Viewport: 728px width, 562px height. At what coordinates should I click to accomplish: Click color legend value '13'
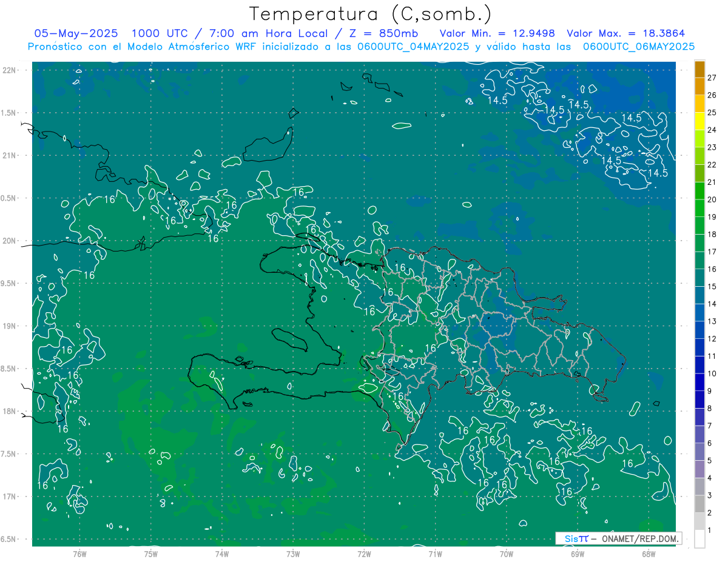coord(712,321)
